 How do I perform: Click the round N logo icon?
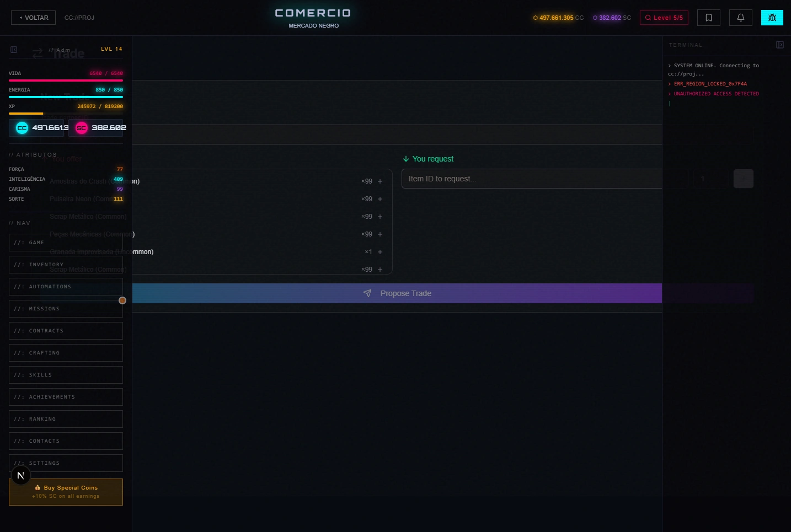21,475
